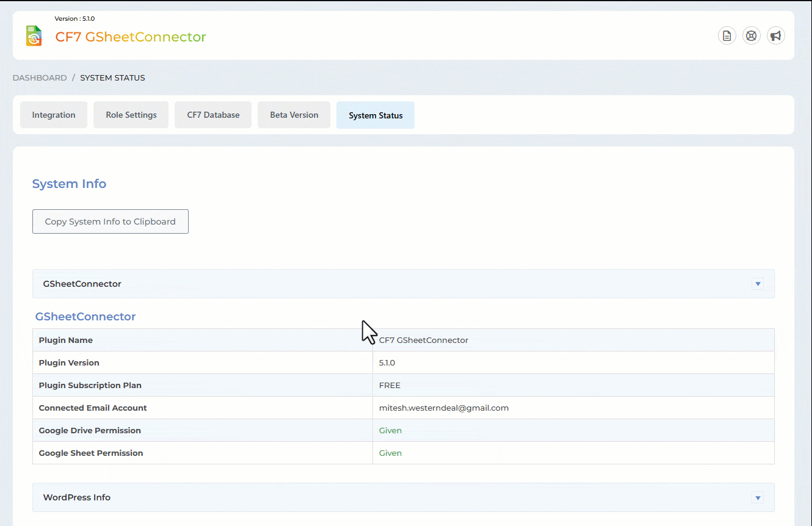Screen dimensions: 812x526
Task: Click the Version : 5.1.0 header text
Action: tap(74, 19)
